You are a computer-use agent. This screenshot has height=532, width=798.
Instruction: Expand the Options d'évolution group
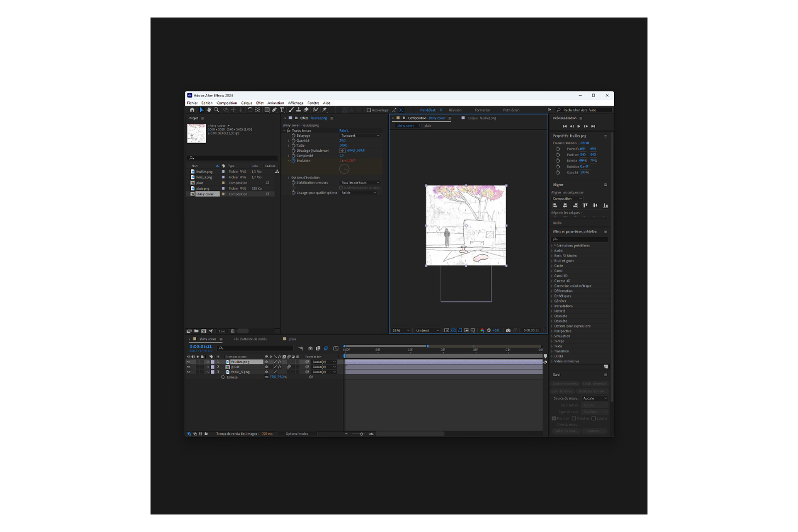[x=289, y=177]
